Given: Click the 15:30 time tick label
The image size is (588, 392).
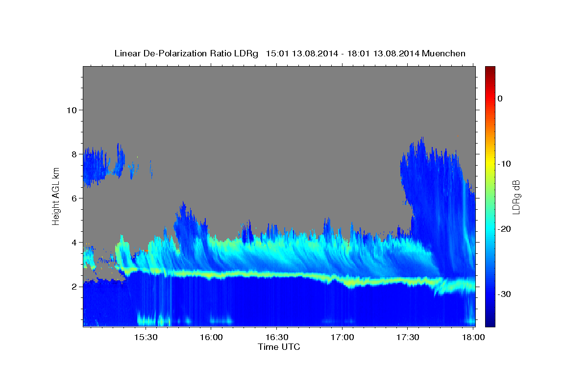Looking at the screenshot, I should (146, 338).
